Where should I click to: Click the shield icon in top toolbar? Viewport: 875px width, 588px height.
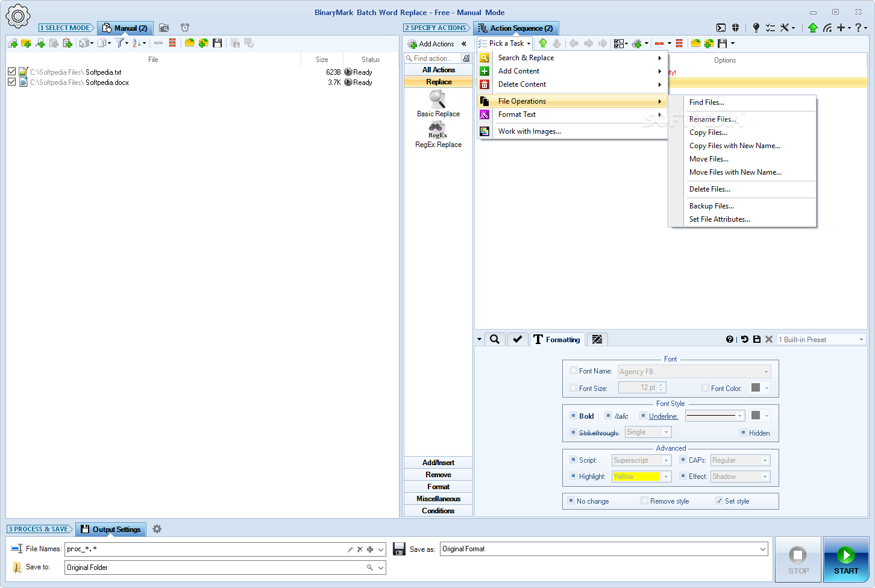(735, 28)
